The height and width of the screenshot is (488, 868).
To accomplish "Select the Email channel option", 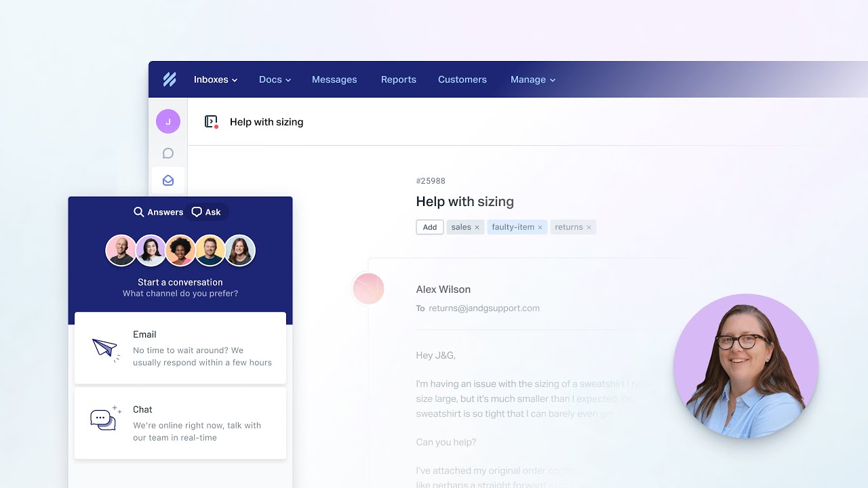I will click(x=180, y=348).
